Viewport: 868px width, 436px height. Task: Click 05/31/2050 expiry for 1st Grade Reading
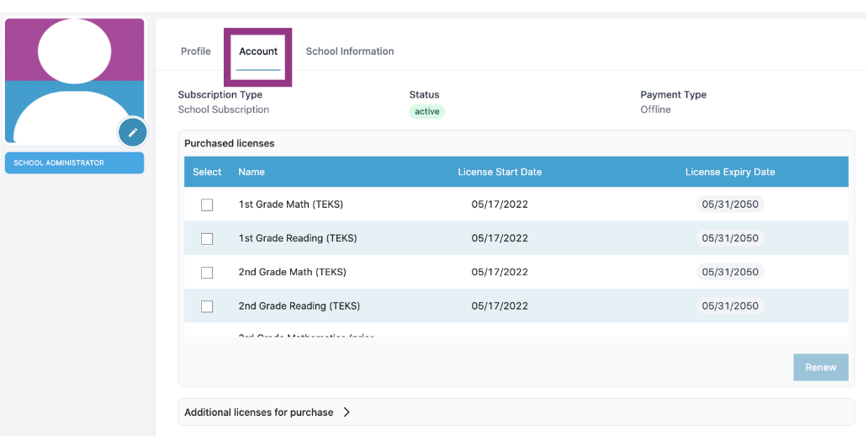[730, 238]
